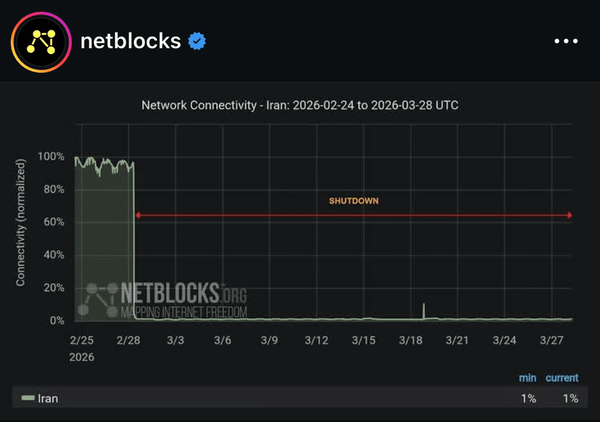
Task: Click the current column header
Action: coord(561,378)
